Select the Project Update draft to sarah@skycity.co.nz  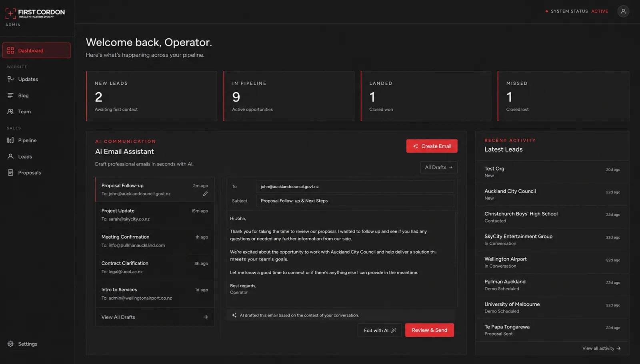(155, 215)
